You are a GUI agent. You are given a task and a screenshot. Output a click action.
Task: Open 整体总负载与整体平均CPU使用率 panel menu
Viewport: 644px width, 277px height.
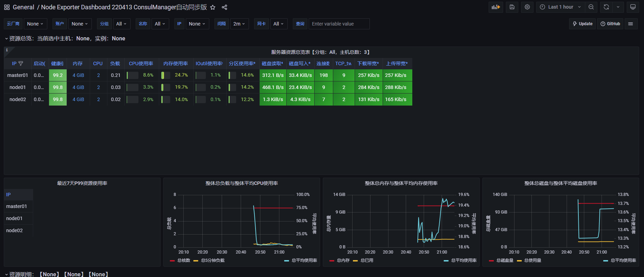click(242, 183)
